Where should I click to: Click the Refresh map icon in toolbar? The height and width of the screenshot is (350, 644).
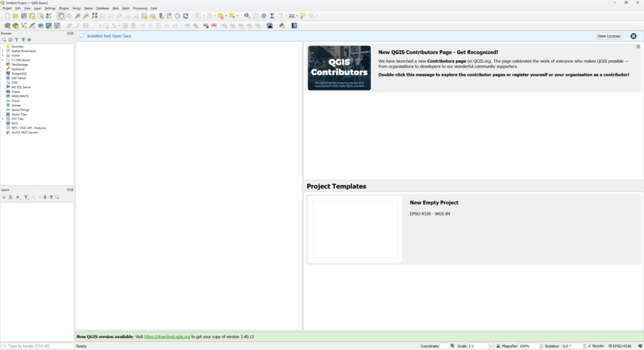pos(186,16)
